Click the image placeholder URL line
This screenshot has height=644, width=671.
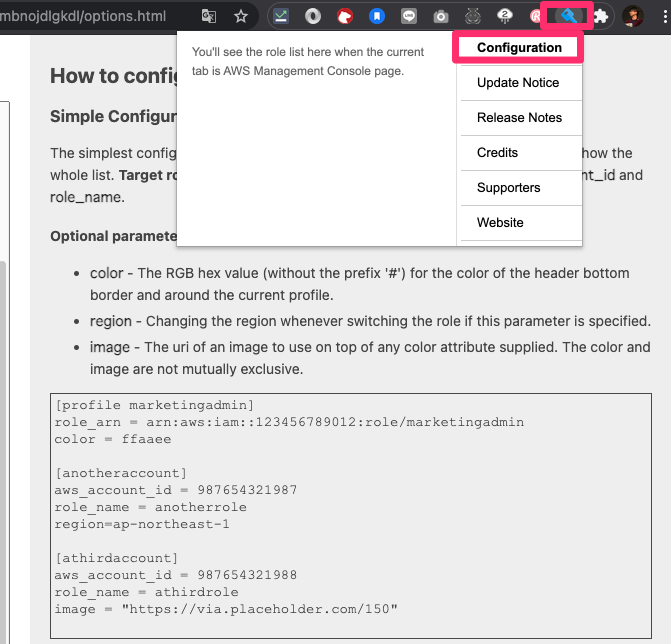pyautogui.click(x=226, y=609)
